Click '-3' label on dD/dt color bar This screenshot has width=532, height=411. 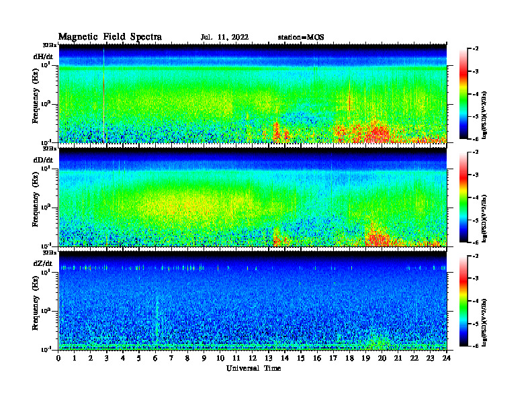[x=476, y=175]
